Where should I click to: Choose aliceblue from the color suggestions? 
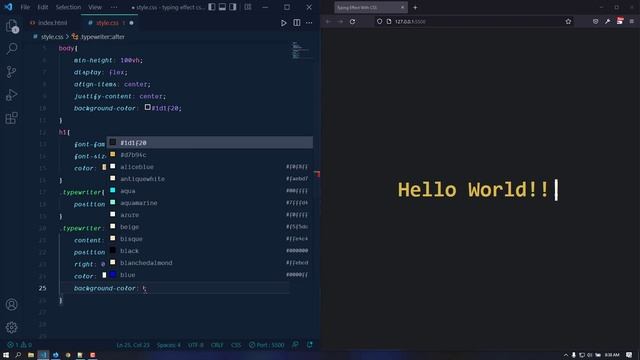[x=210, y=167]
